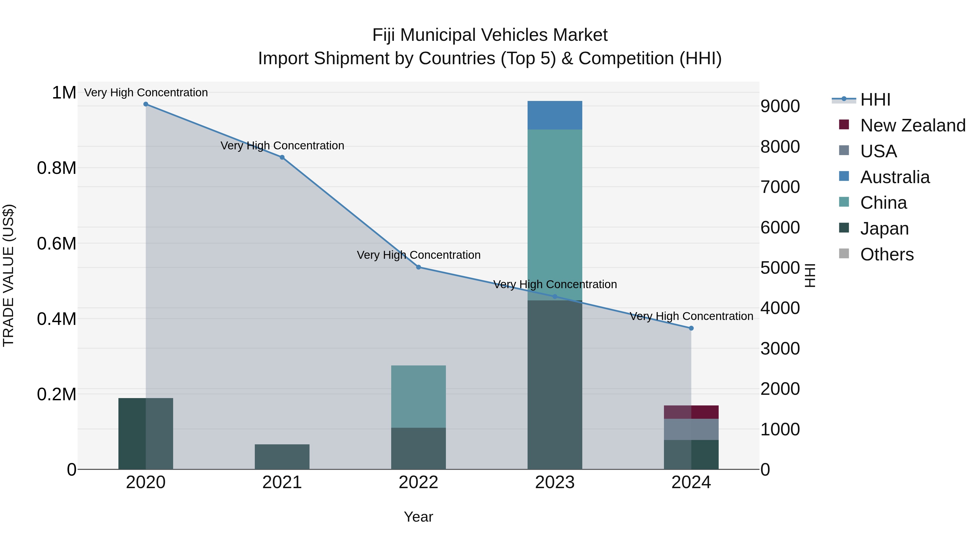Screen dimensions: 980x551
Task: Click the Fiji Municipal Vehicles Market title
Action: [490, 35]
